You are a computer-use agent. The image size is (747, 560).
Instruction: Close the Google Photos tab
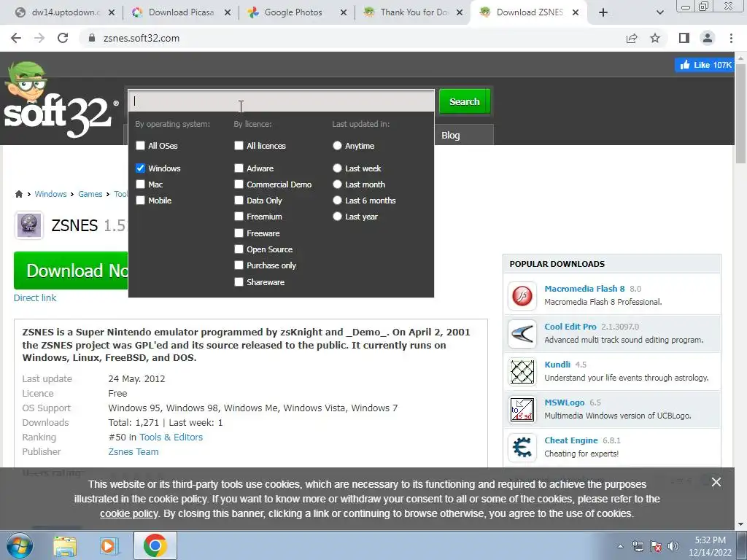tap(343, 13)
